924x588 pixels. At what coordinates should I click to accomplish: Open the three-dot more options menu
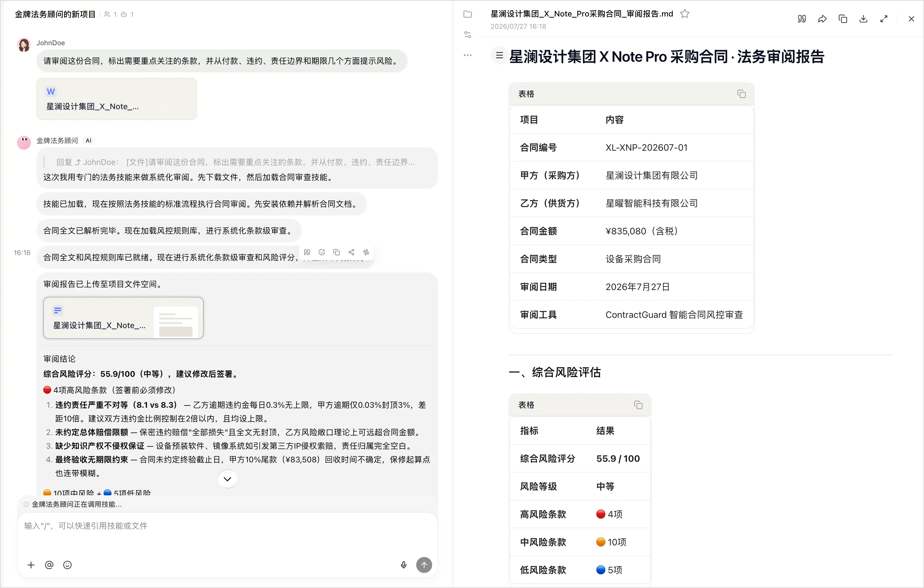[467, 55]
